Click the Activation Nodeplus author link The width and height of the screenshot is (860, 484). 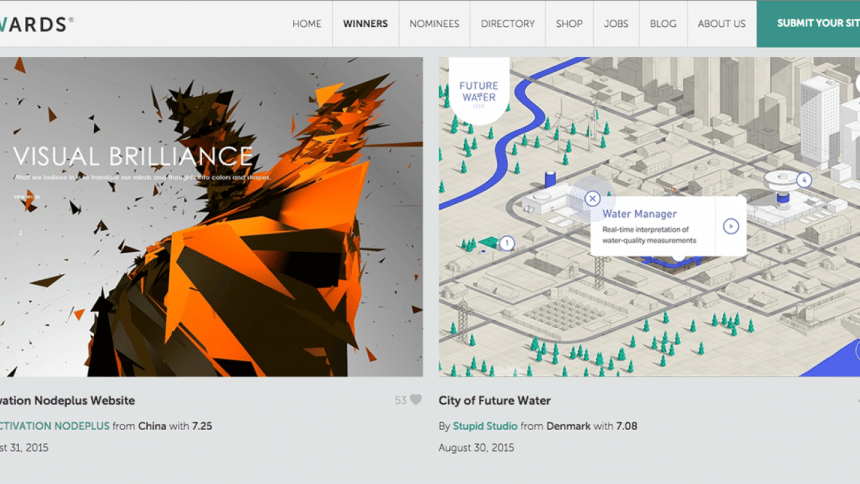[x=54, y=426]
